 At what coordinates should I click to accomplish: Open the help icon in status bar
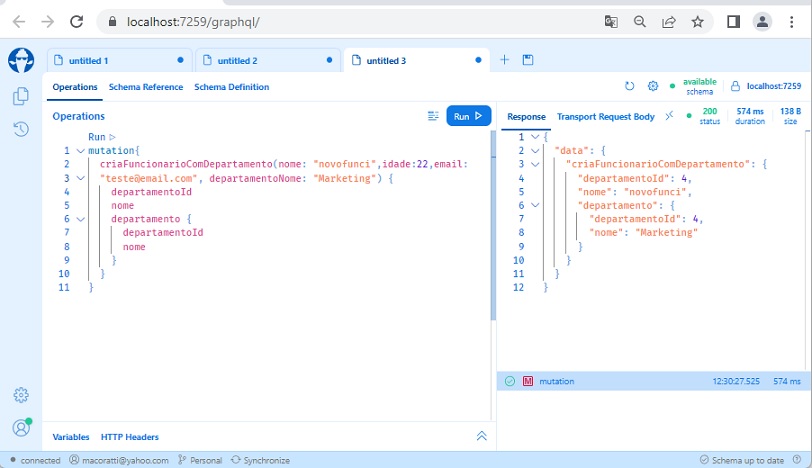coord(797,460)
